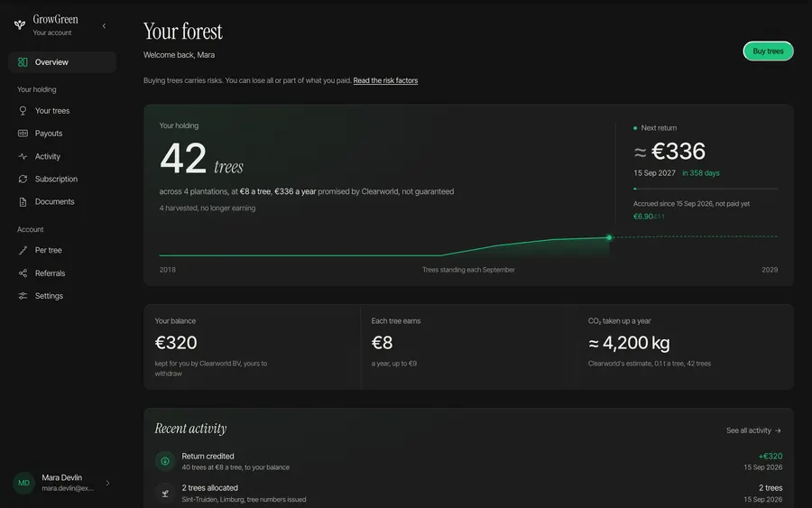
Task: Click the 2029 chart axis label
Action: [x=770, y=270]
